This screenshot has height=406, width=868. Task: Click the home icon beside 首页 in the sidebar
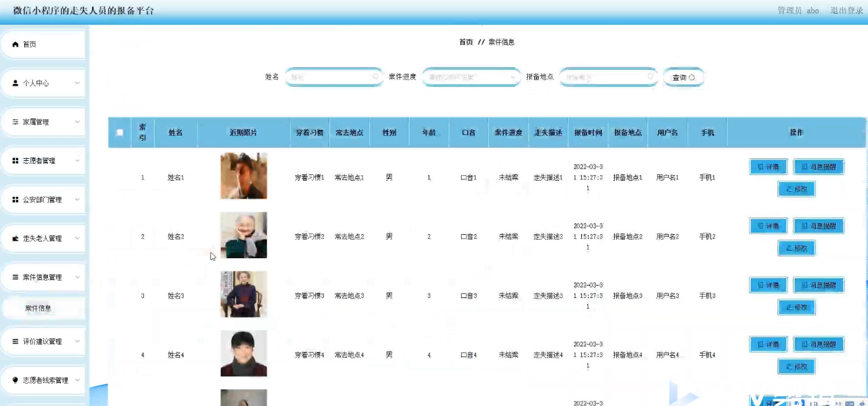coord(16,45)
